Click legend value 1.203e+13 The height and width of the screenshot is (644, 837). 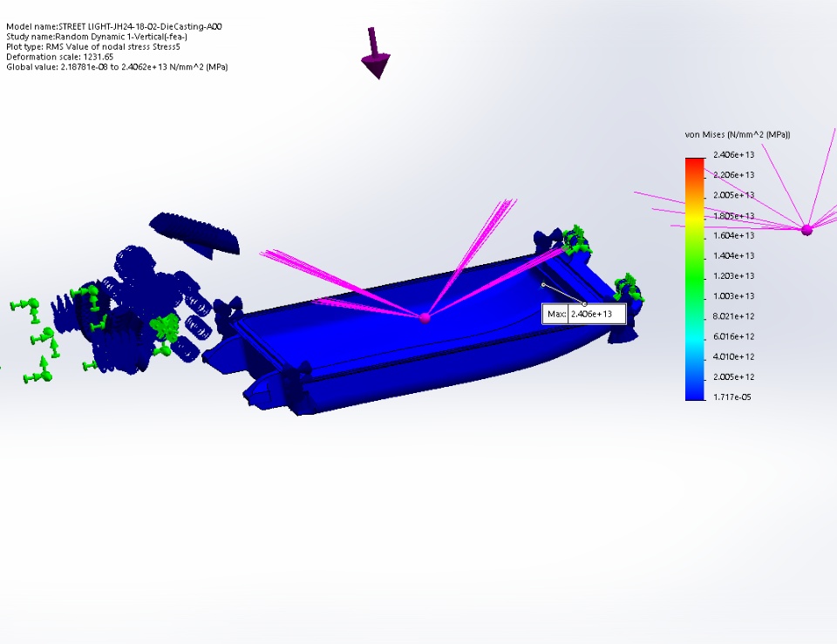tap(733, 276)
